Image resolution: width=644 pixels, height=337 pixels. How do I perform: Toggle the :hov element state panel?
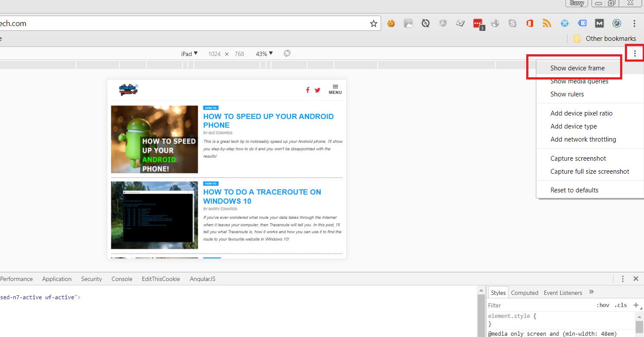(x=603, y=305)
